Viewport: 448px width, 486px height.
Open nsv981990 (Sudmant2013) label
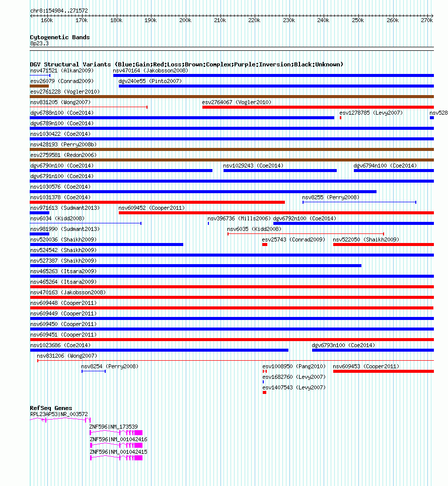pos(65,229)
